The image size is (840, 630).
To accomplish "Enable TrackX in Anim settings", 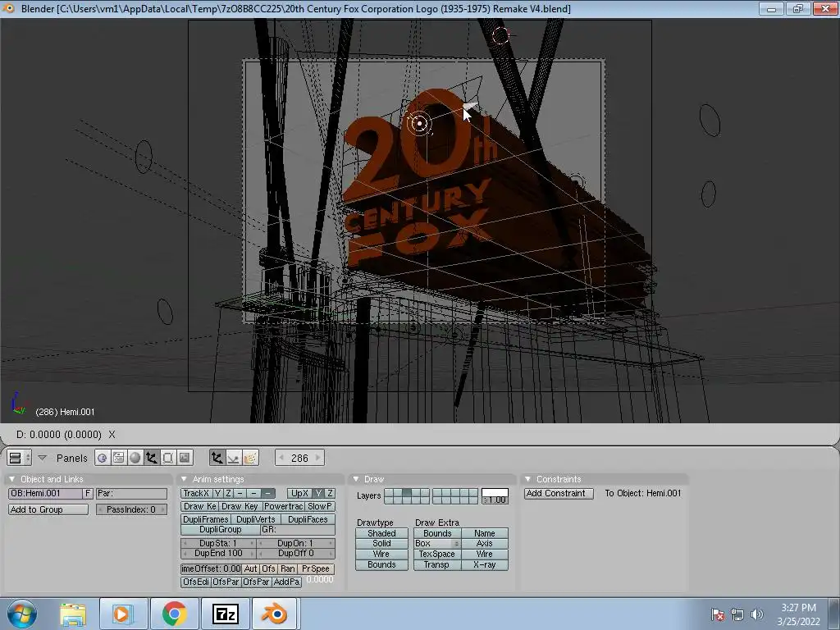I will (x=196, y=493).
